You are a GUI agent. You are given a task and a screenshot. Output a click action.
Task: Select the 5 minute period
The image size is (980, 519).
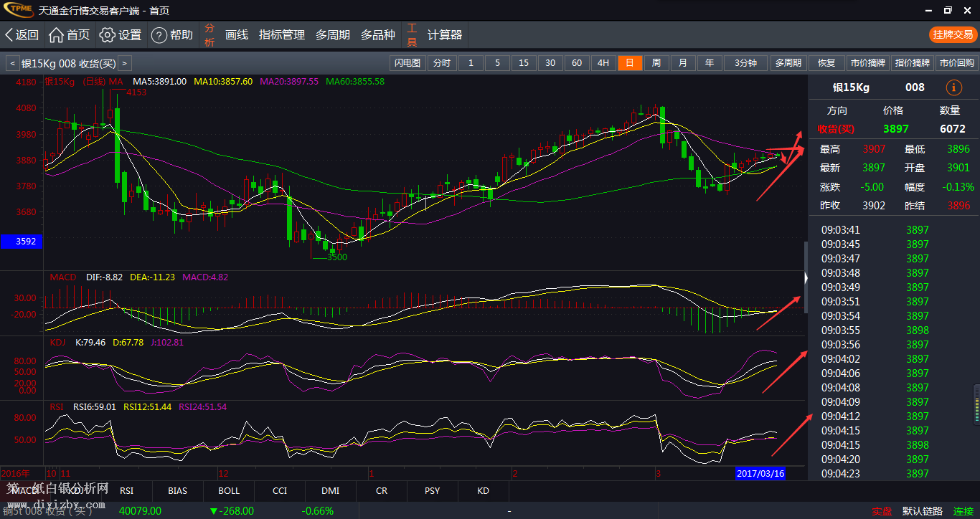click(x=497, y=63)
